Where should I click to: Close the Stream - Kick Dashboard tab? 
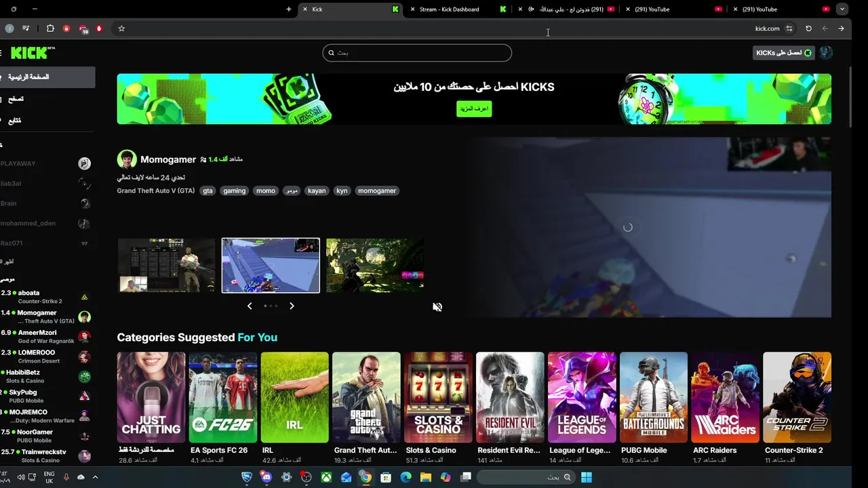[412, 9]
